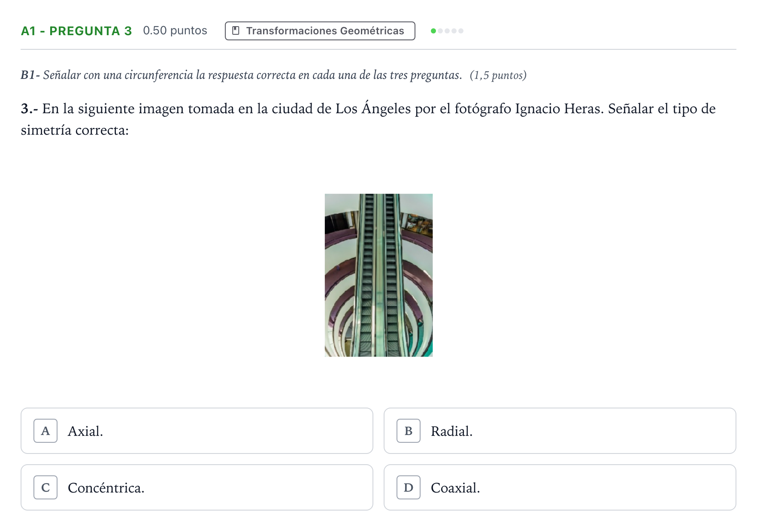Viewport: 757px width, 532px height.
Task: Choose answer option D Coaxial
Action: [560, 487]
